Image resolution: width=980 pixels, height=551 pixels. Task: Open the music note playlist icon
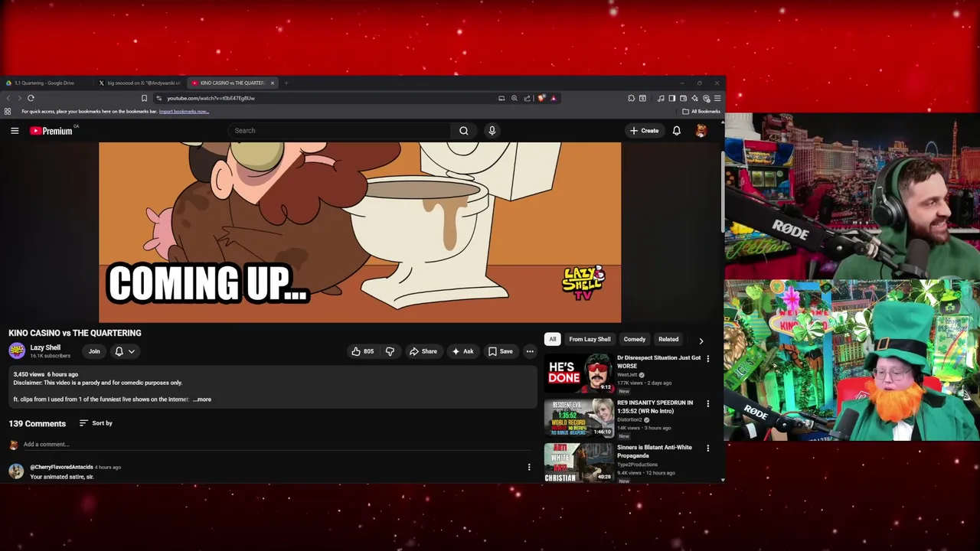pyautogui.click(x=661, y=98)
